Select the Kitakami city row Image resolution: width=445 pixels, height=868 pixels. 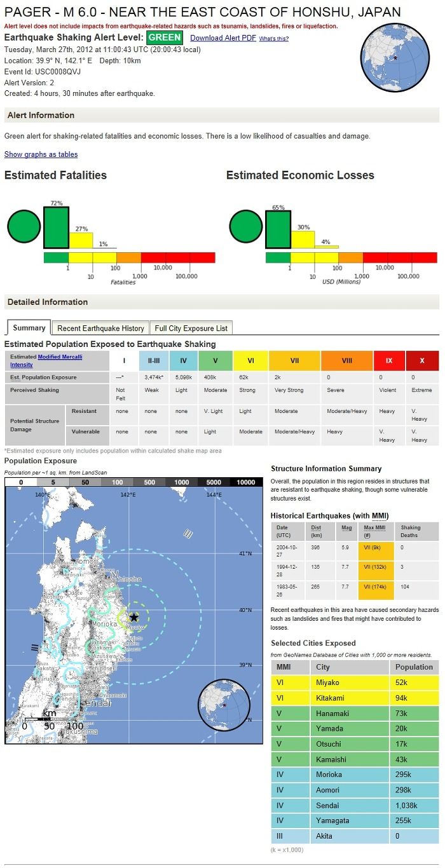click(x=355, y=698)
